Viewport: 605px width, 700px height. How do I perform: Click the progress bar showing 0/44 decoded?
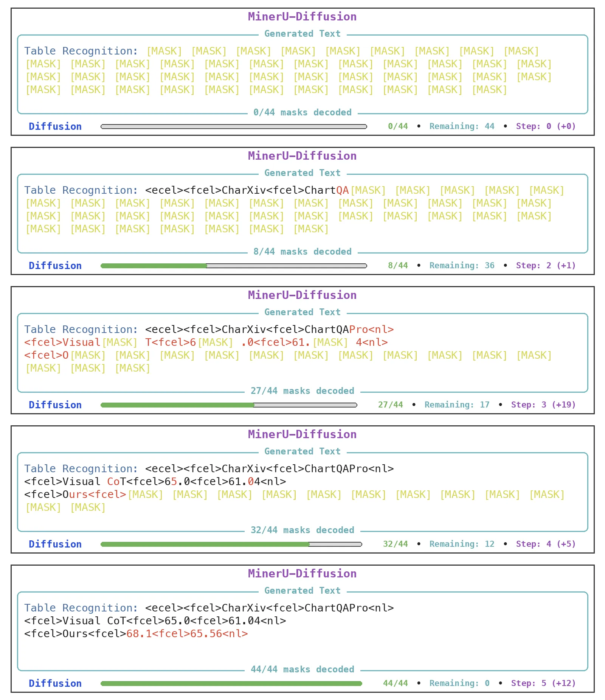234,126
